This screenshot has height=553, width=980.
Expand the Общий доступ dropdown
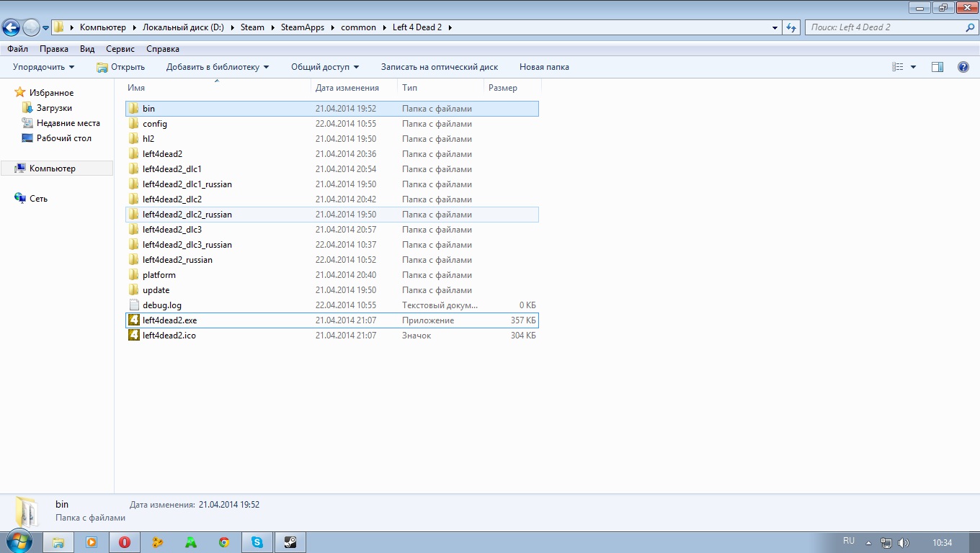pyautogui.click(x=325, y=67)
